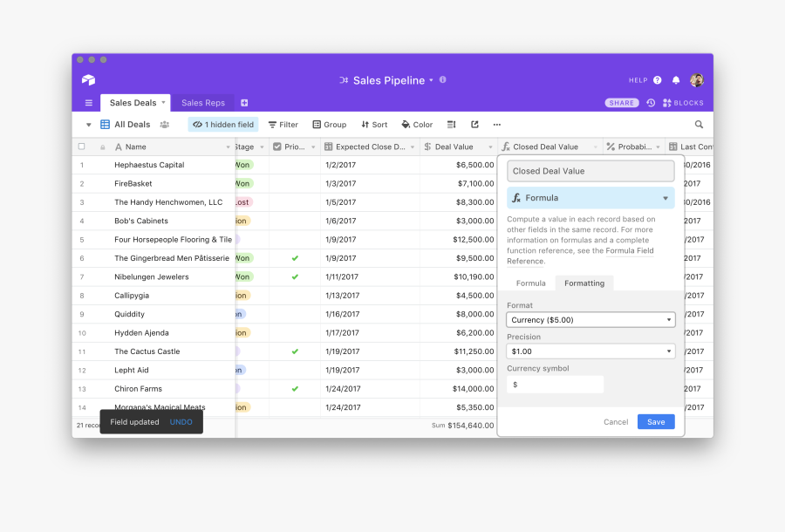Click the Save button
The height and width of the screenshot is (532, 785).
click(x=655, y=422)
